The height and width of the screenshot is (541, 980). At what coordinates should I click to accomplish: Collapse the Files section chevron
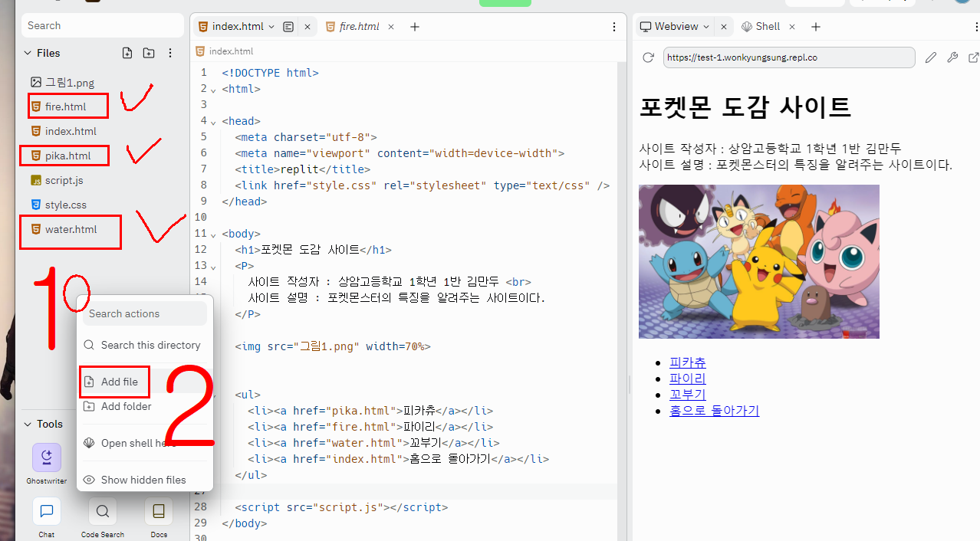click(28, 53)
